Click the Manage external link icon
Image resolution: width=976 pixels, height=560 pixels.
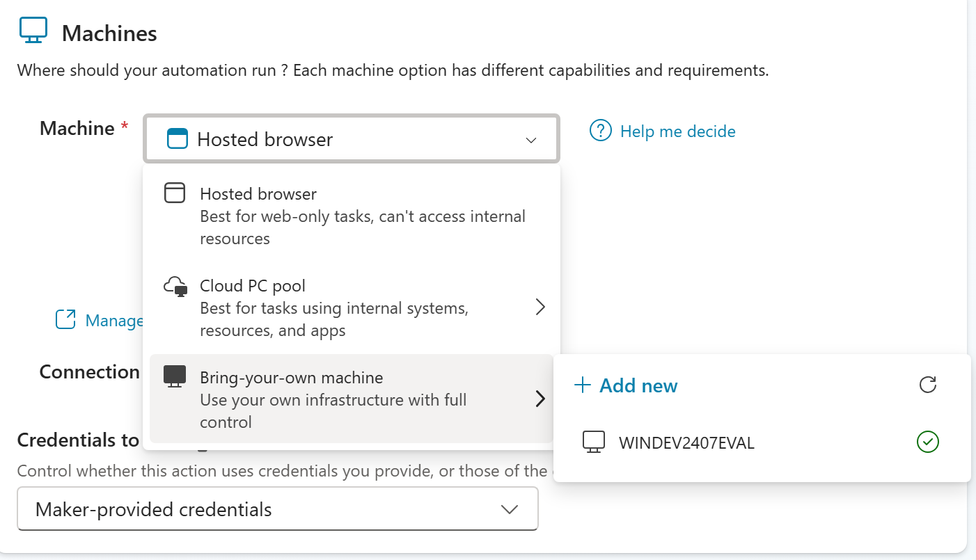pos(65,319)
